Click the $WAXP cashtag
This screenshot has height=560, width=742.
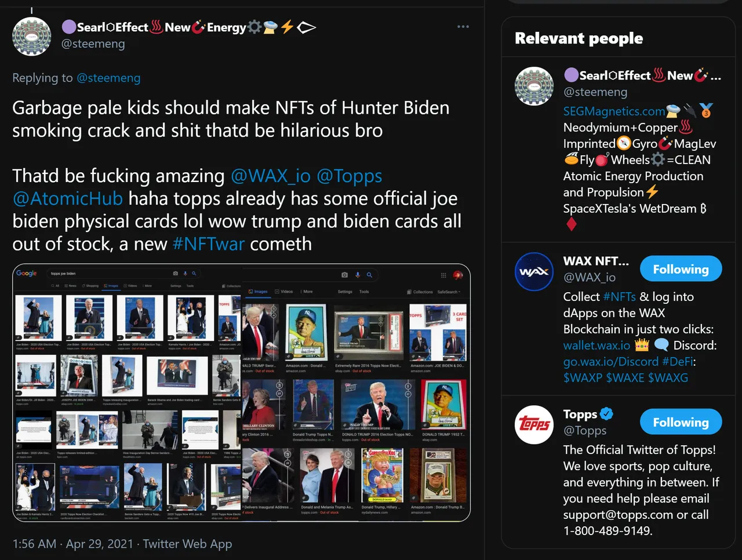point(583,377)
